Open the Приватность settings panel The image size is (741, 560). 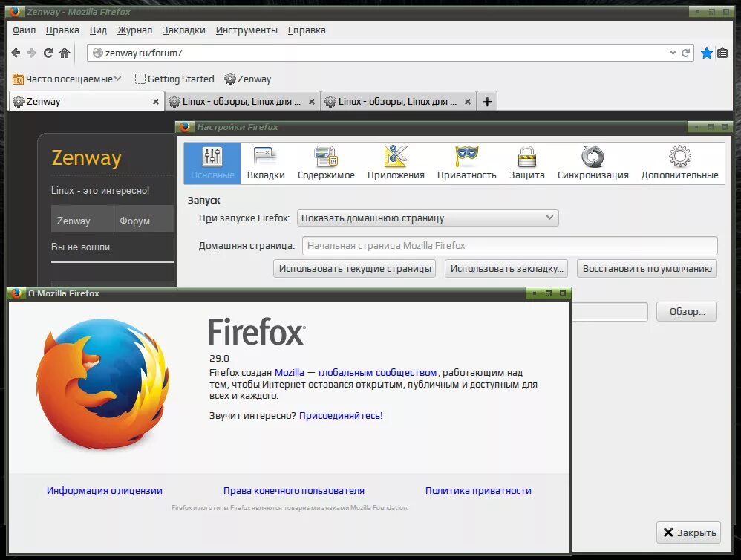[467, 163]
